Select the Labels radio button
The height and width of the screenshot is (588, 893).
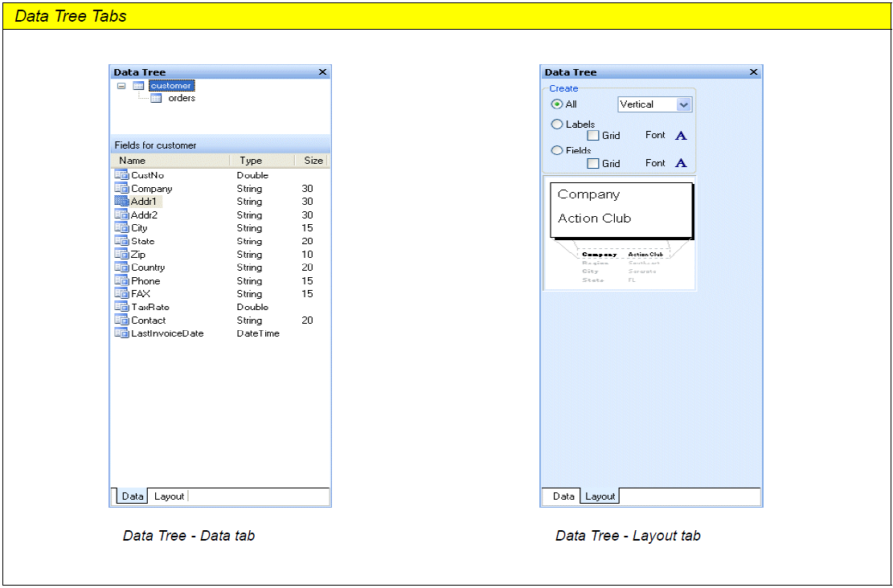coord(557,125)
